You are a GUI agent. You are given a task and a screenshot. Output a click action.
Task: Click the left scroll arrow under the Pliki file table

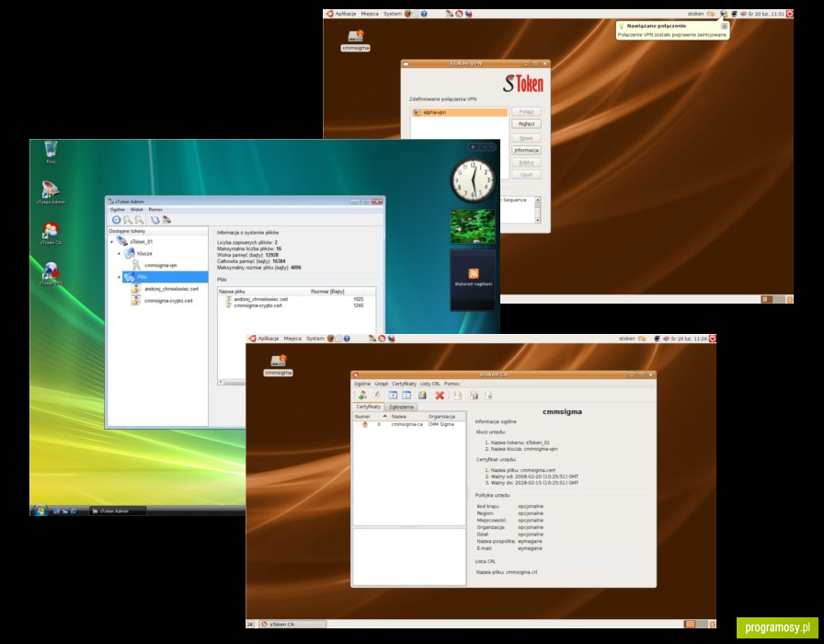(221, 382)
